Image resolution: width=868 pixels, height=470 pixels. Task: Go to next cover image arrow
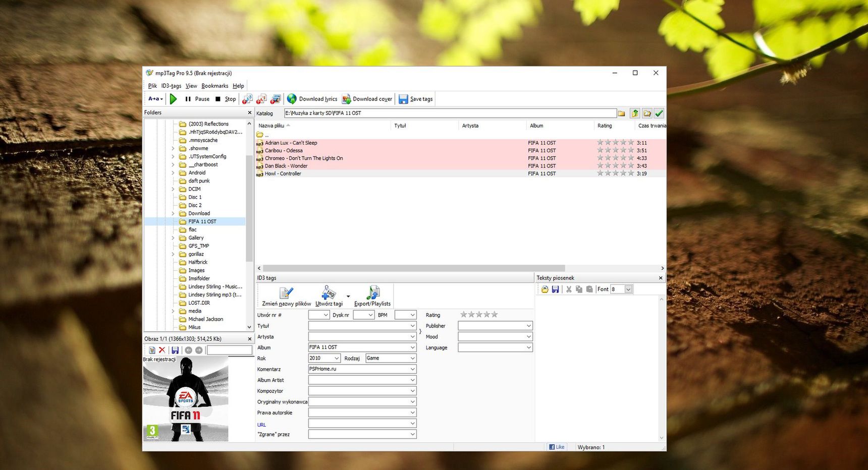click(199, 350)
